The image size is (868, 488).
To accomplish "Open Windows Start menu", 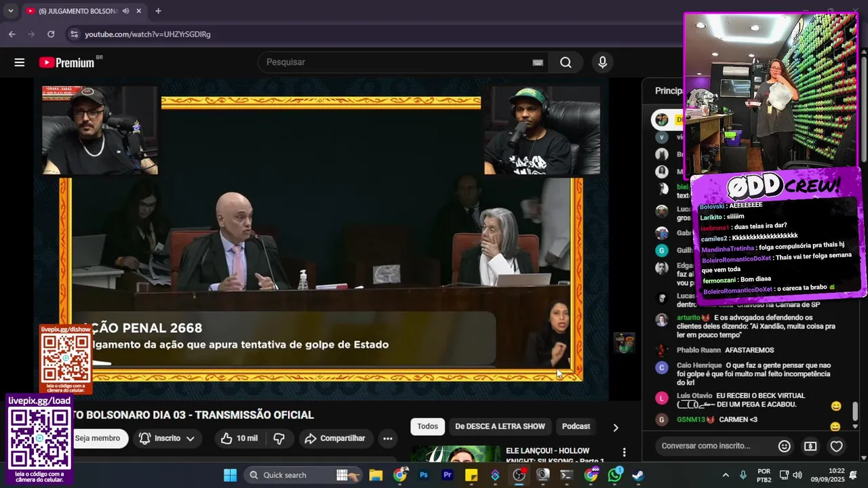I will [230, 475].
